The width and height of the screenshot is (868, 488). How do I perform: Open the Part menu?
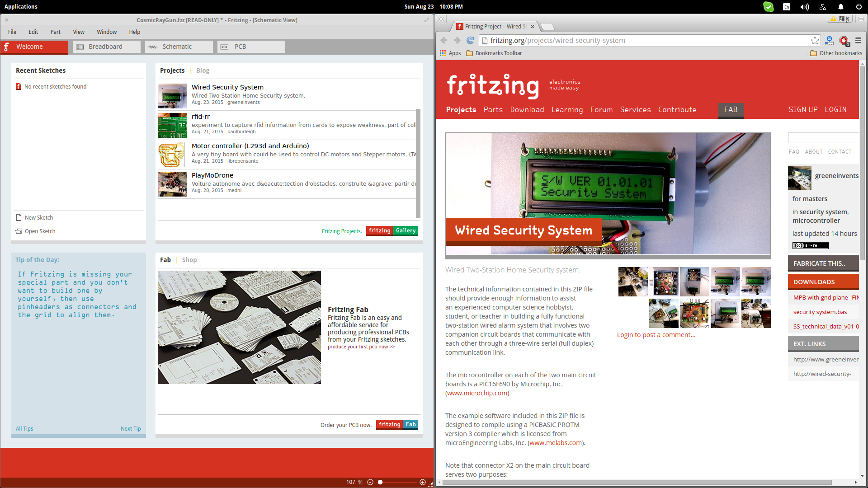55,32
